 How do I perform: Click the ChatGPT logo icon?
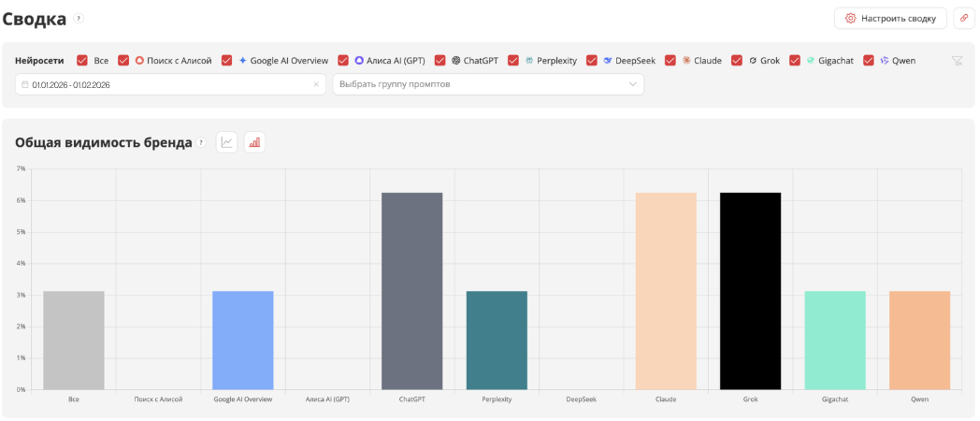coord(456,61)
